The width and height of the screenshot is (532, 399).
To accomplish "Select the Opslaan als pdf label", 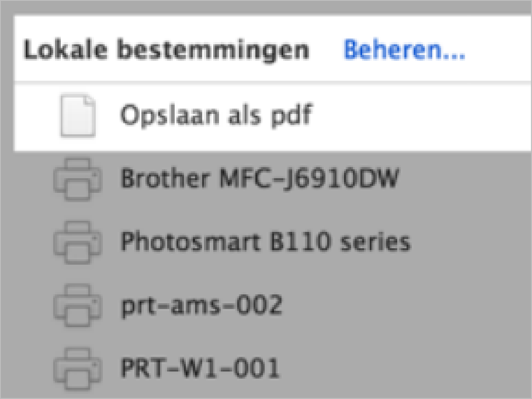I will coord(217,115).
